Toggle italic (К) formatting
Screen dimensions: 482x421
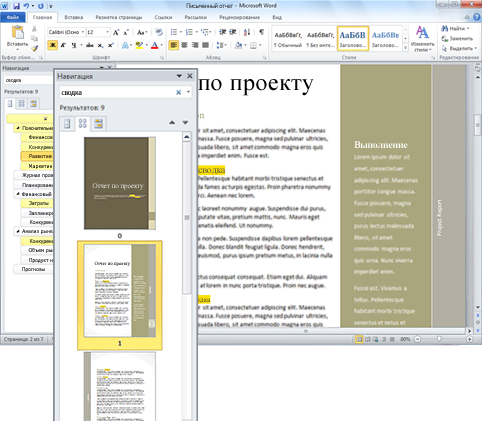pyautogui.click(x=63, y=45)
